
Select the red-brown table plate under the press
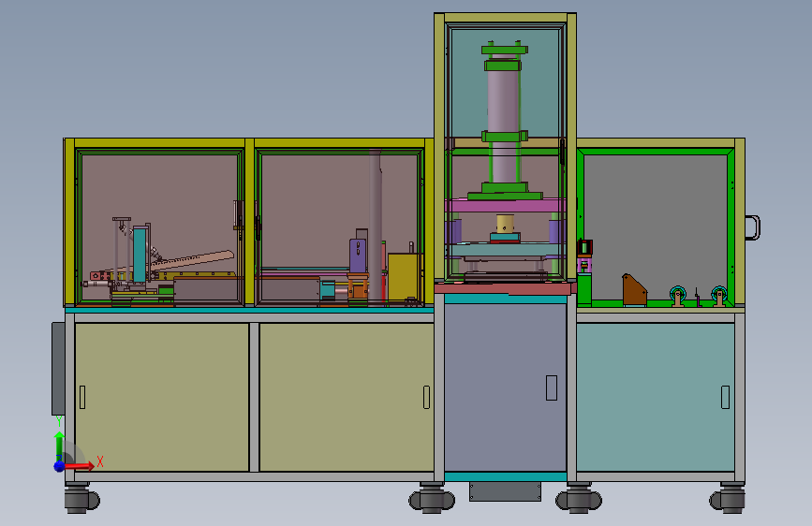(505, 288)
